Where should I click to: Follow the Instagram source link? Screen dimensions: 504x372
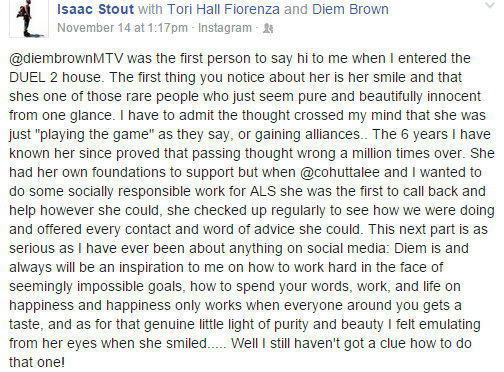225,28
